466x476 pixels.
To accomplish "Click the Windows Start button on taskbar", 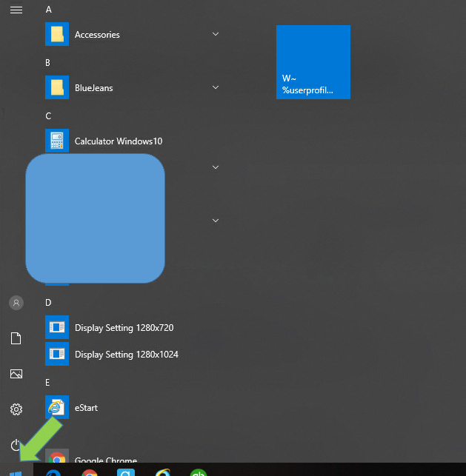I will 16,471.
